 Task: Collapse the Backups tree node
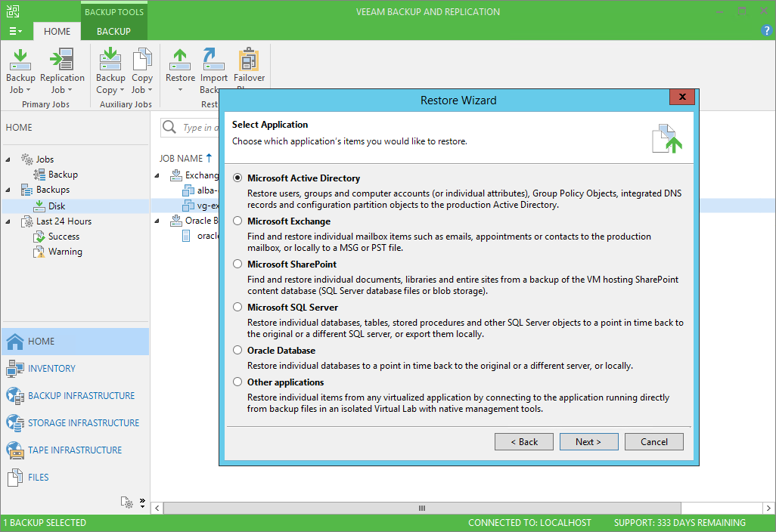pyautogui.click(x=8, y=190)
